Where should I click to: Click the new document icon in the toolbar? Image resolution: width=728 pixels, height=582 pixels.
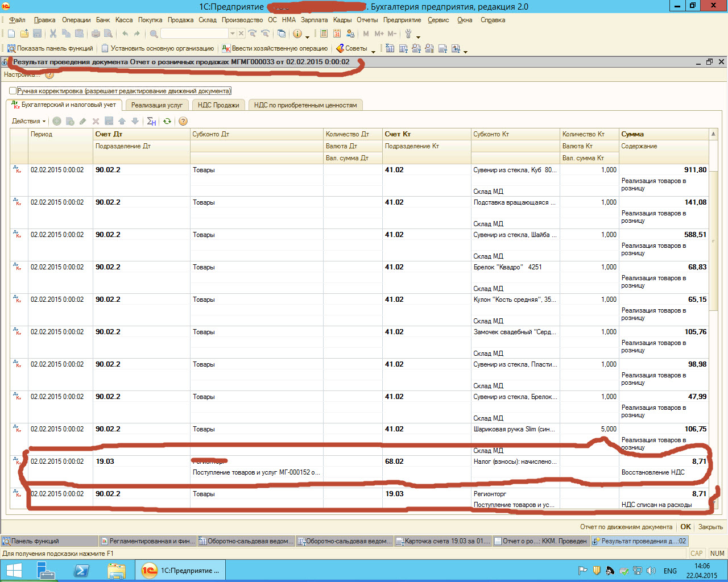tap(11, 34)
